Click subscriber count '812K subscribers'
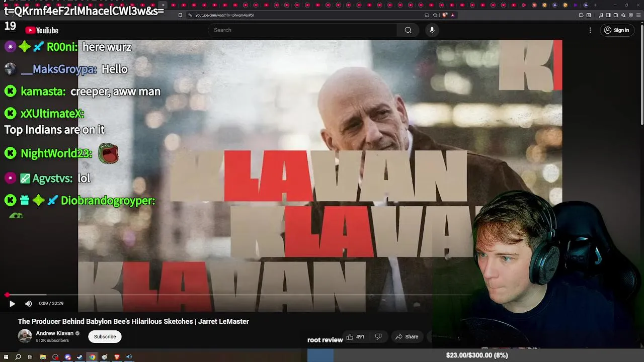The height and width of the screenshot is (362, 644). (x=52, y=340)
